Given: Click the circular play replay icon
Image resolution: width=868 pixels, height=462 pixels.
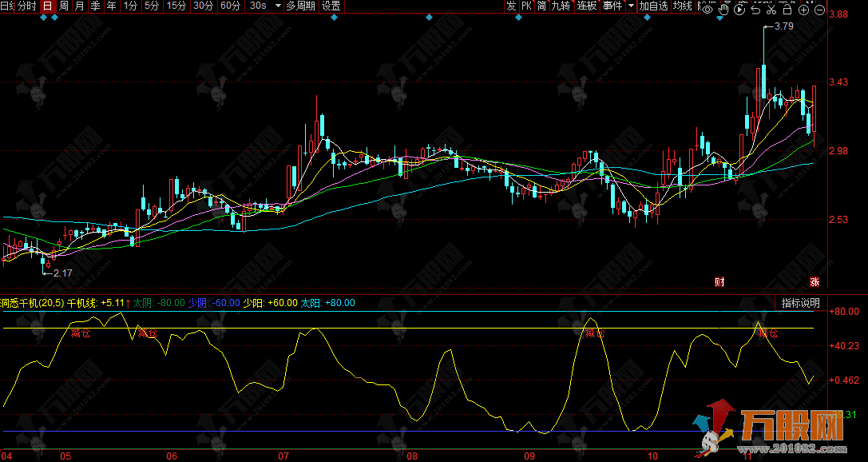Looking at the screenshot, I should click(x=739, y=10).
